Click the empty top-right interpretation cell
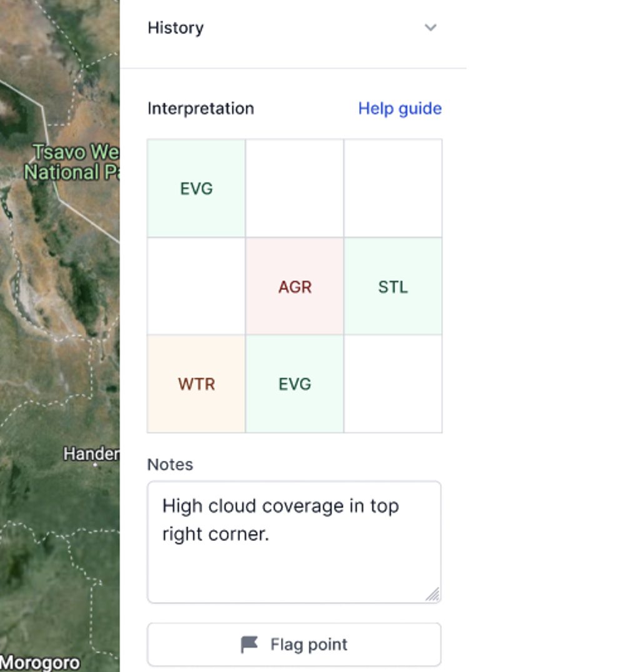Screen dimensions: 631x672 click(393, 189)
